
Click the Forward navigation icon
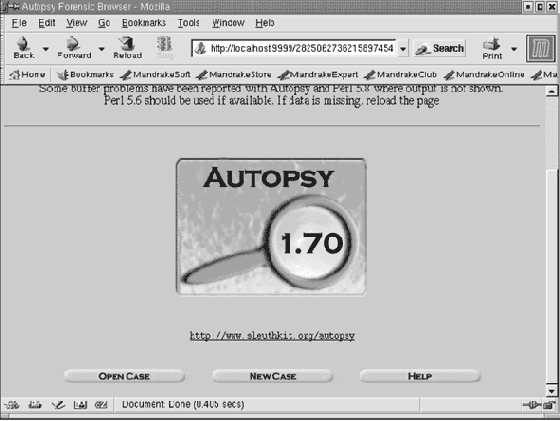coord(74,47)
